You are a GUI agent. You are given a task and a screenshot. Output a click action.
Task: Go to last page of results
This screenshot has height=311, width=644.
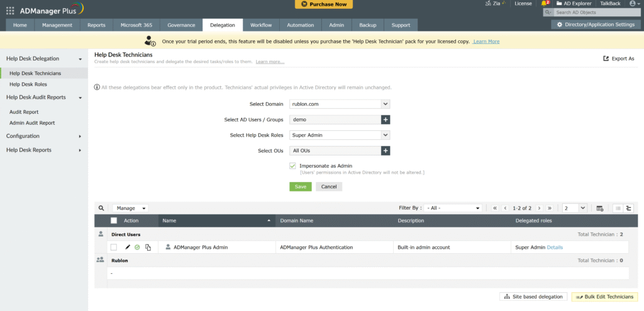coord(550,208)
